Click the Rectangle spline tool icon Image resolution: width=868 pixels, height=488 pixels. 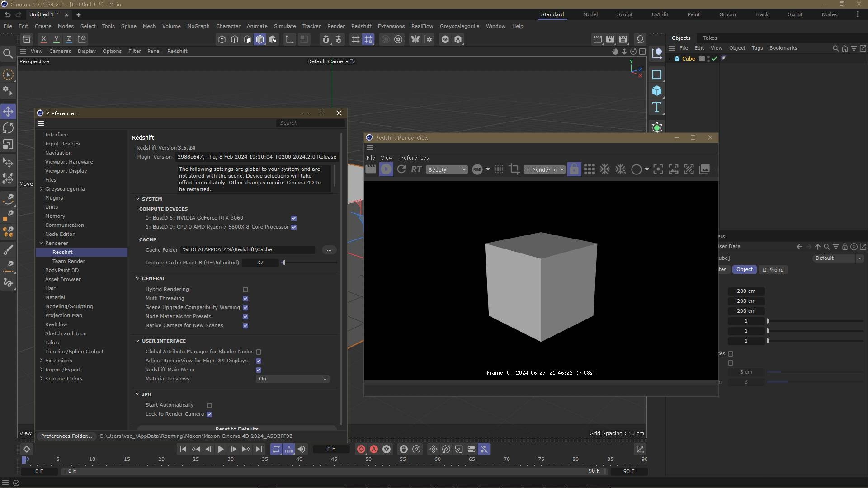[x=657, y=75]
